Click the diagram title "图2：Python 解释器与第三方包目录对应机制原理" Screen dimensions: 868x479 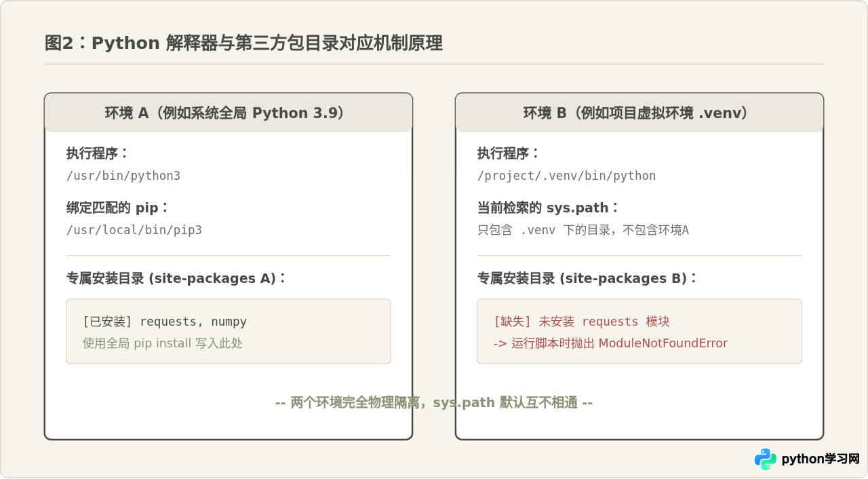tap(243, 43)
